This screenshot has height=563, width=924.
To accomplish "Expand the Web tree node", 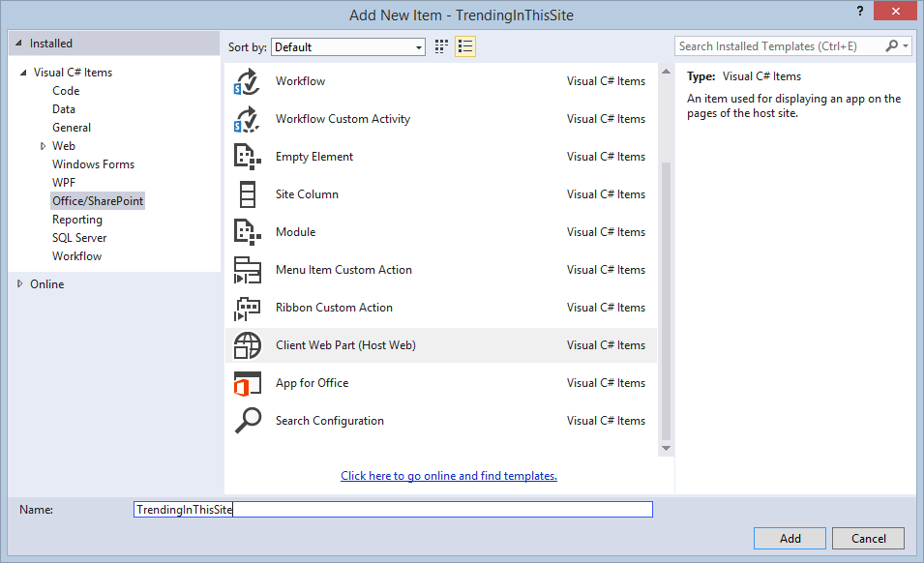I will pyautogui.click(x=43, y=146).
